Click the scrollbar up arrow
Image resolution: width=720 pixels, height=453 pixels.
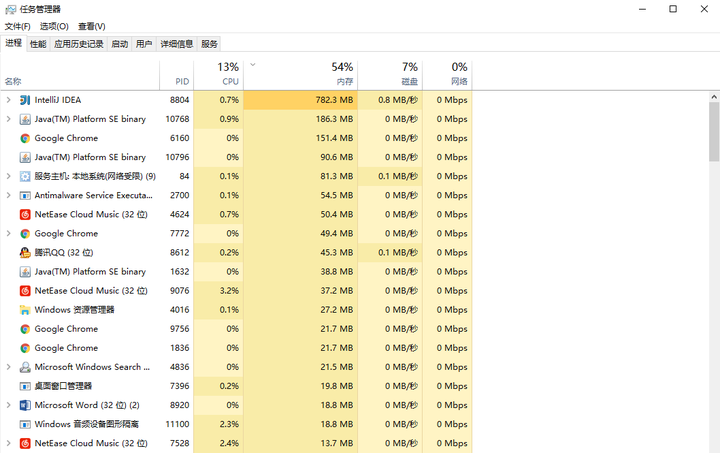[714, 97]
